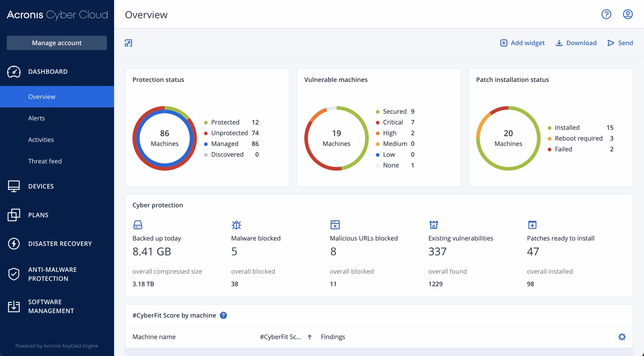Image resolution: width=644 pixels, height=356 pixels.
Task: Click the Backed up today disk icon
Action: [138, 225]
